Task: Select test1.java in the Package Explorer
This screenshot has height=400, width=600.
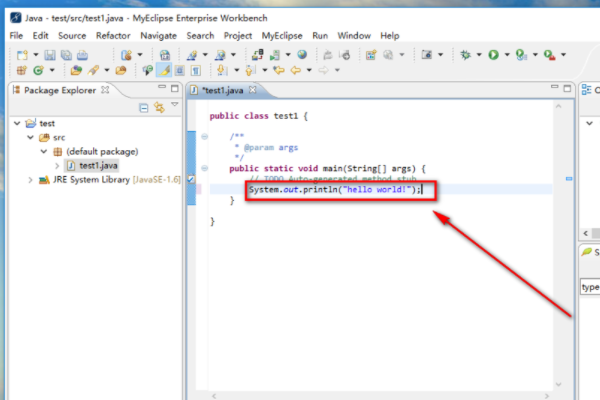Action: 100,165
